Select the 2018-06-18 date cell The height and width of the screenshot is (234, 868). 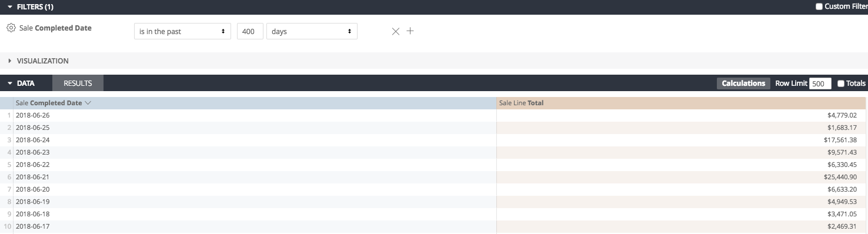(255, 214)
